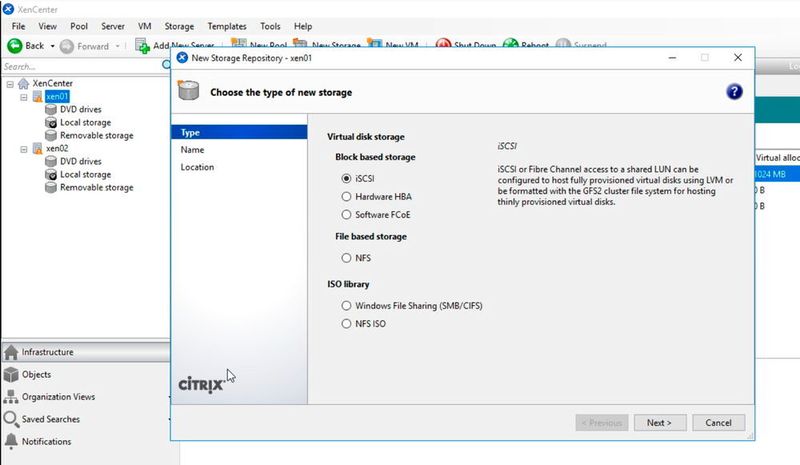Click the search magnifier icon beside Search field
The width and height of the screenshot is (800, 465).
(166, 65)
